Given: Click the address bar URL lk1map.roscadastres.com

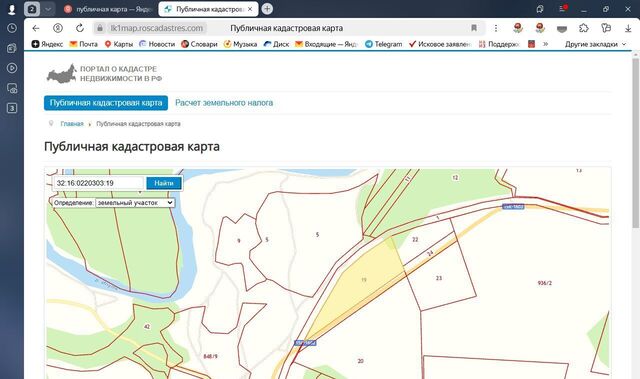Looking at the screenshot, I should click(157, 28).
